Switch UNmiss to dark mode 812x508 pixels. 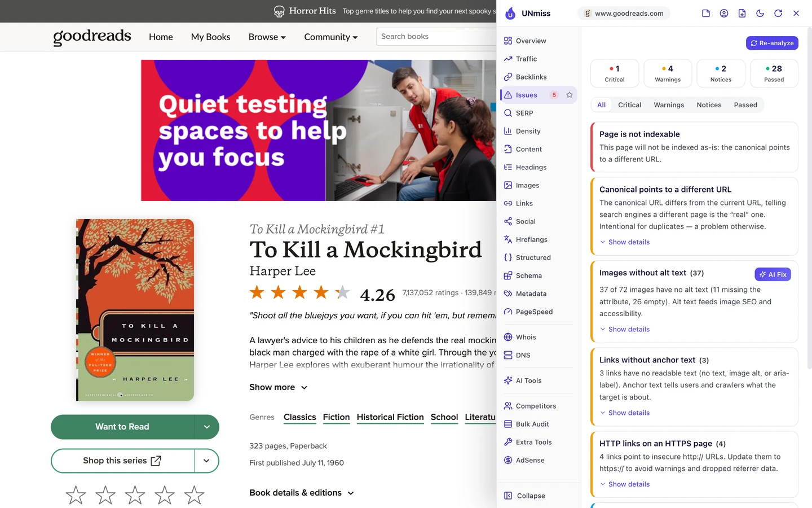click(x=760, y=14)
